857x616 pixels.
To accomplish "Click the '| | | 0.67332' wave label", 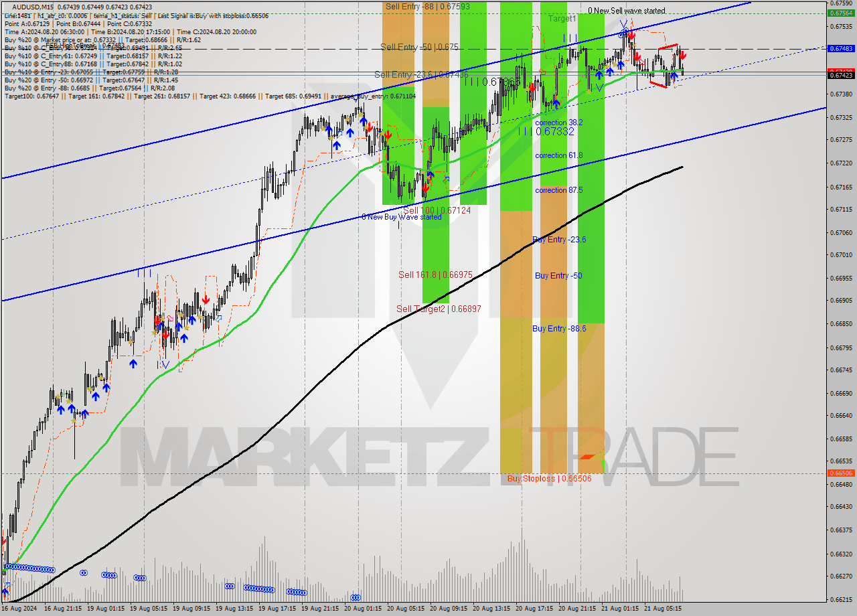I will click(546, 132).
